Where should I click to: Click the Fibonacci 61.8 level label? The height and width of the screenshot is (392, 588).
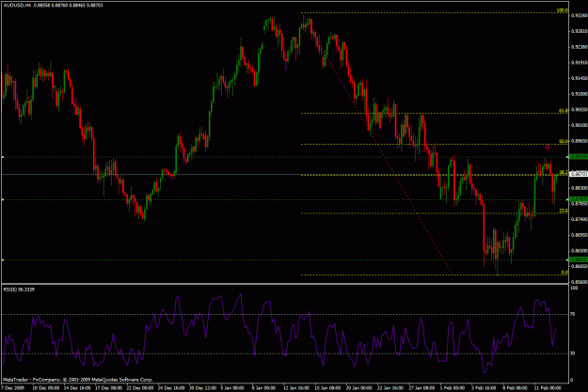(564, 111)
